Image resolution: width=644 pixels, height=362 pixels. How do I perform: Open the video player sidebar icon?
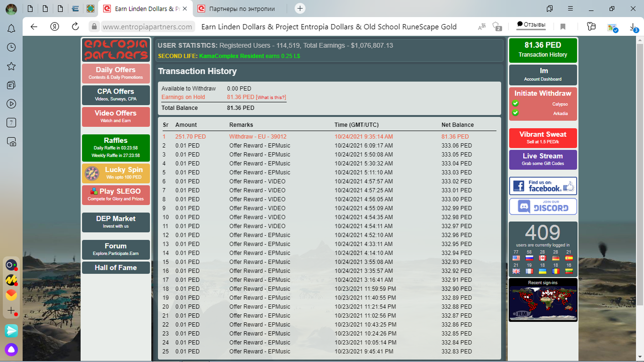coord(11,104)
